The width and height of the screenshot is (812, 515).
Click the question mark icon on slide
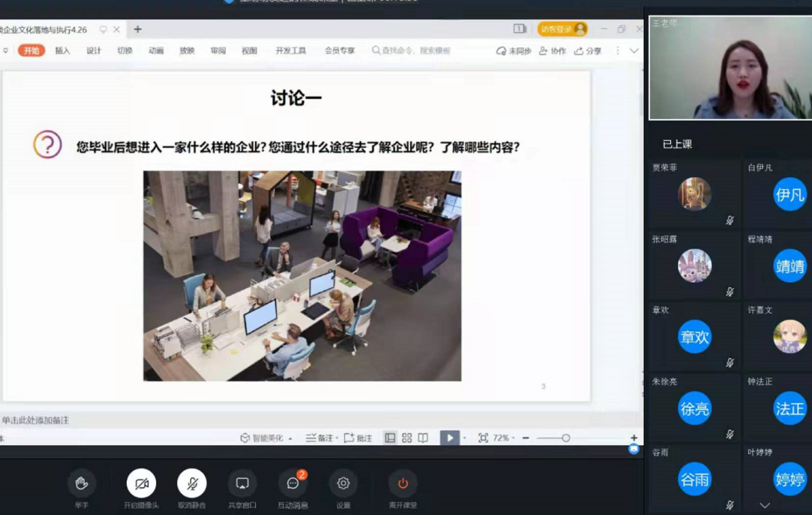point(47,145)
